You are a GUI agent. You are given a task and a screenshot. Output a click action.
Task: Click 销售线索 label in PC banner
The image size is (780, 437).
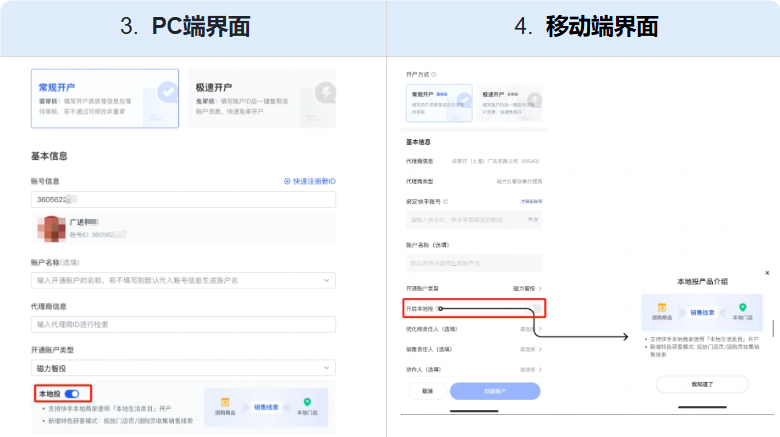pos(266,407)
